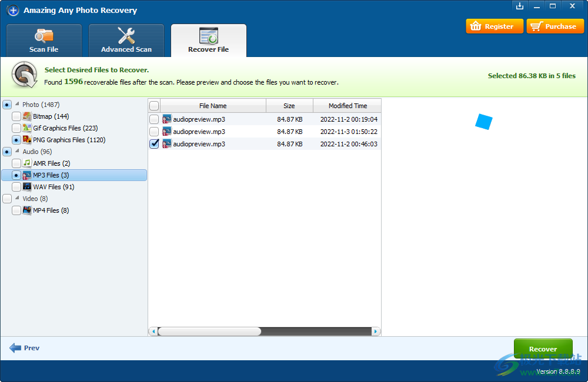Collapse the Video (8) tree category
Screen dimensions: 588x382
pyautogui.click(x=16, y=199)
